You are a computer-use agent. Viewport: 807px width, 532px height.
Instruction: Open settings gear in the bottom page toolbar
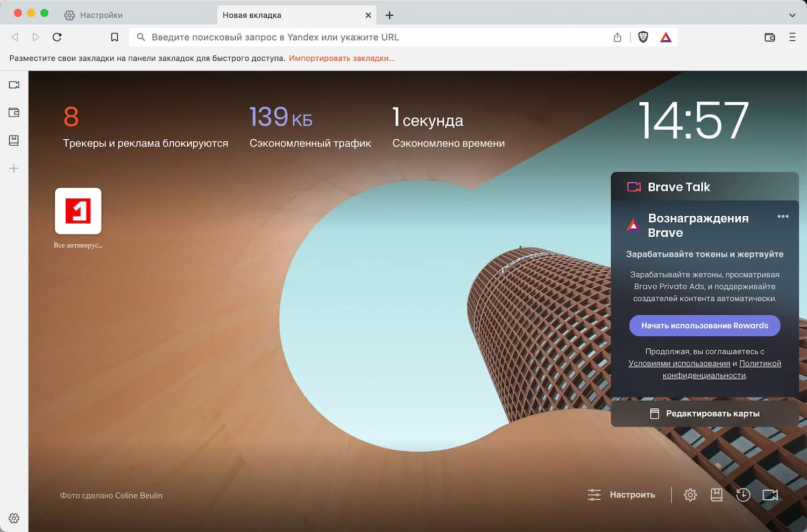tap(690, 495)
